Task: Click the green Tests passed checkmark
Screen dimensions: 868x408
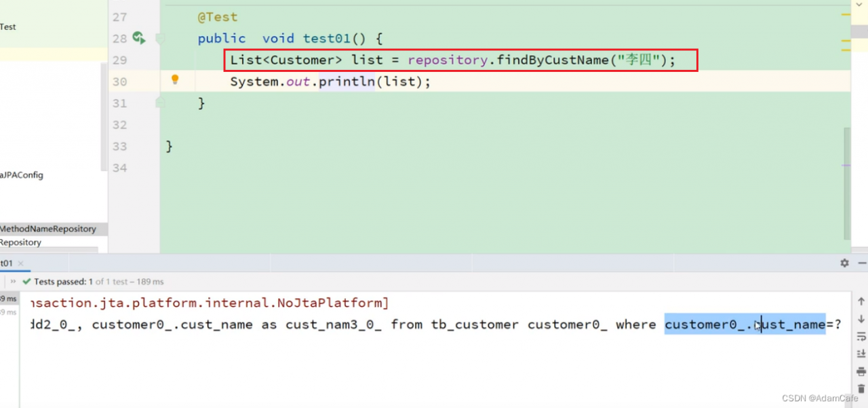Action: coord(26,281)
